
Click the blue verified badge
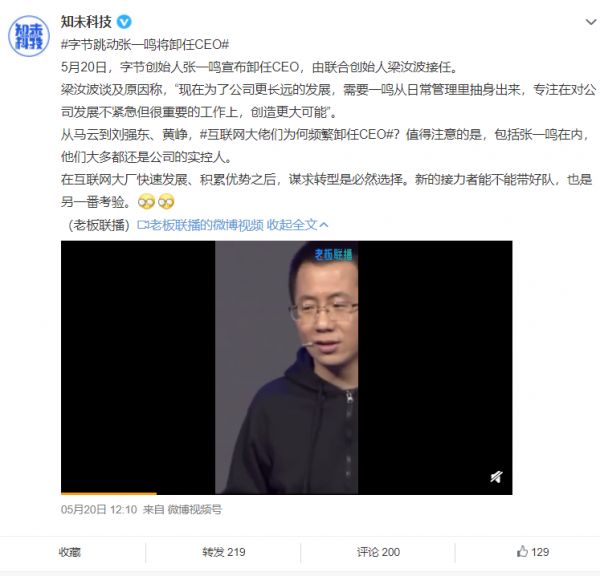124,22
